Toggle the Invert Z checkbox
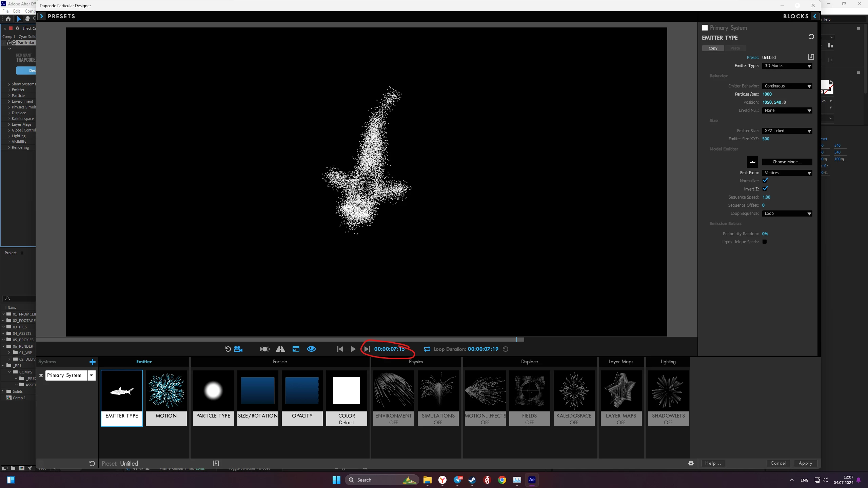This screenshot has width=868, height=488. pos(765,189)
